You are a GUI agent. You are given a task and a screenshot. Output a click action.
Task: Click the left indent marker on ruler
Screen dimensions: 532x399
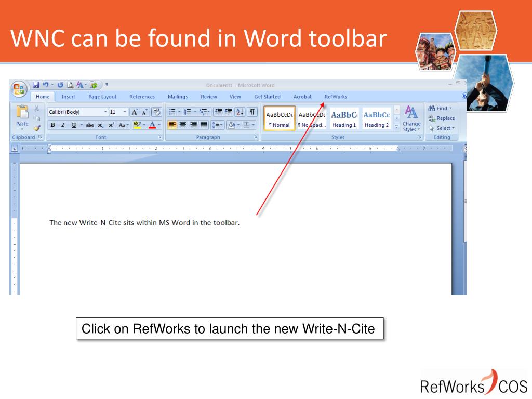(49, 152)
